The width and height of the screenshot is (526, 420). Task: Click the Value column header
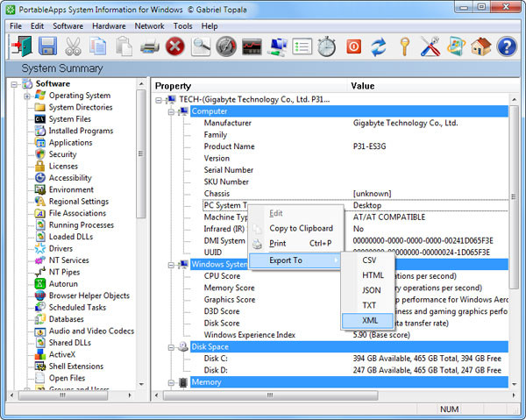pos(434,86)
